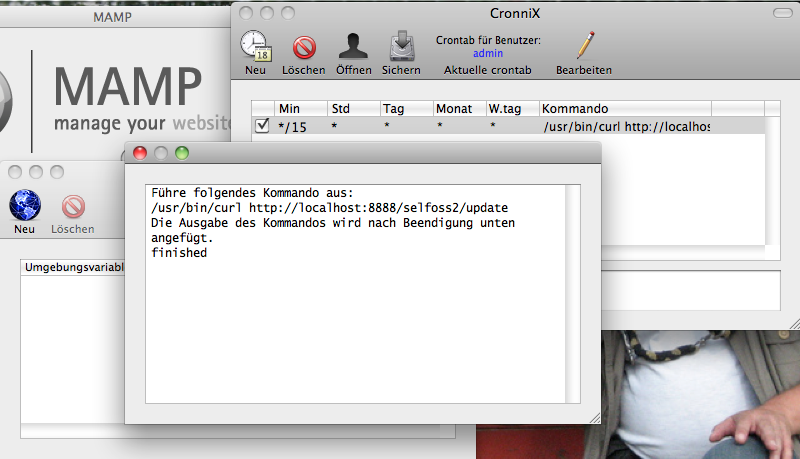Click the 'finished' line in output text
The image size is (800, 459).
coord(179,252)
